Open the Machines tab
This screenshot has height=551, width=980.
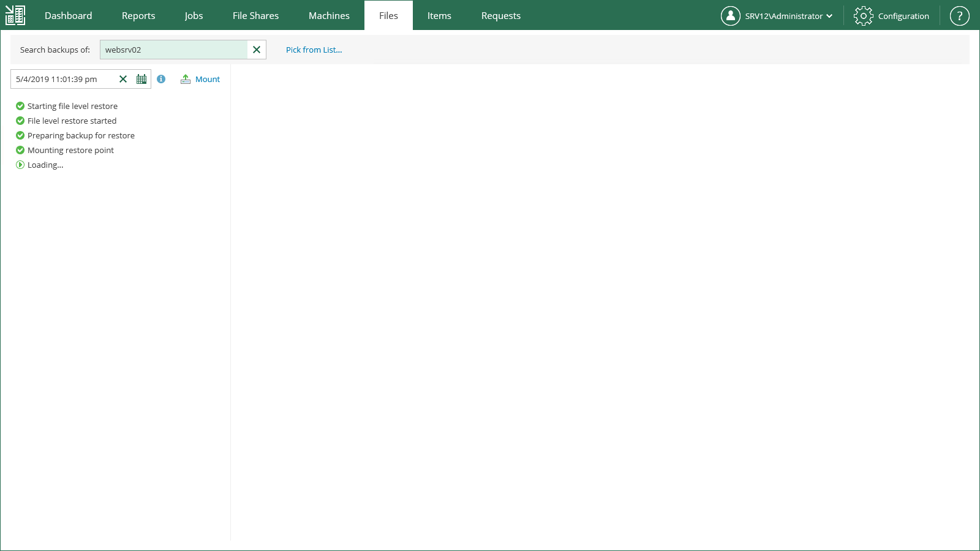[329, 15]
